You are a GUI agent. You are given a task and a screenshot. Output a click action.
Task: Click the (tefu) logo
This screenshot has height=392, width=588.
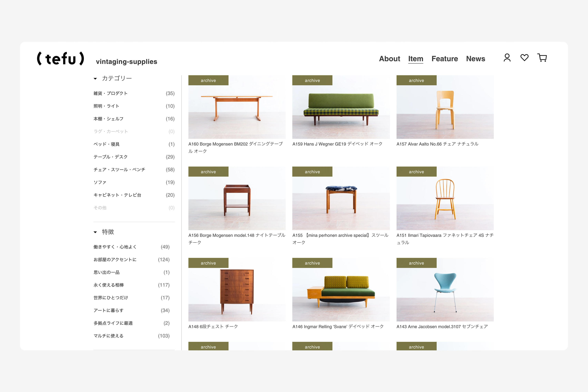pyautogui.click(x=60, y=59)
